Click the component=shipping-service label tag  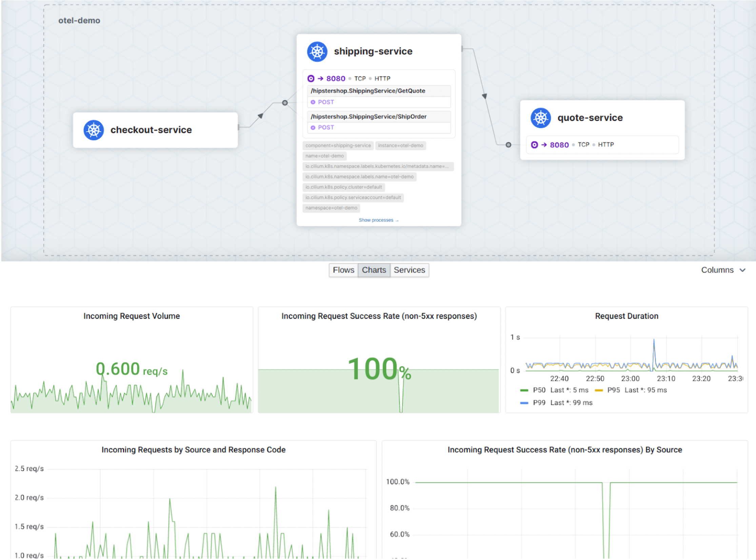coord(338,145)
